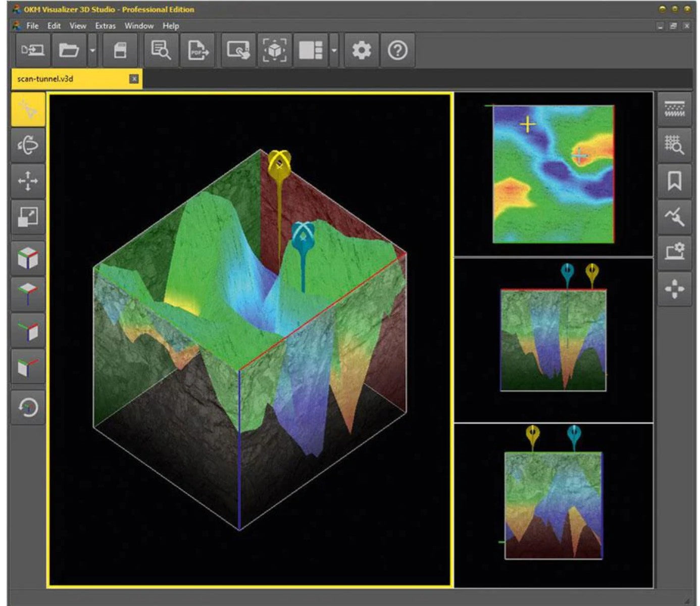Viewport: 700px width, 606px height.
Task: Toggle the pointer selection tool
Action: (x=28, y=109)
